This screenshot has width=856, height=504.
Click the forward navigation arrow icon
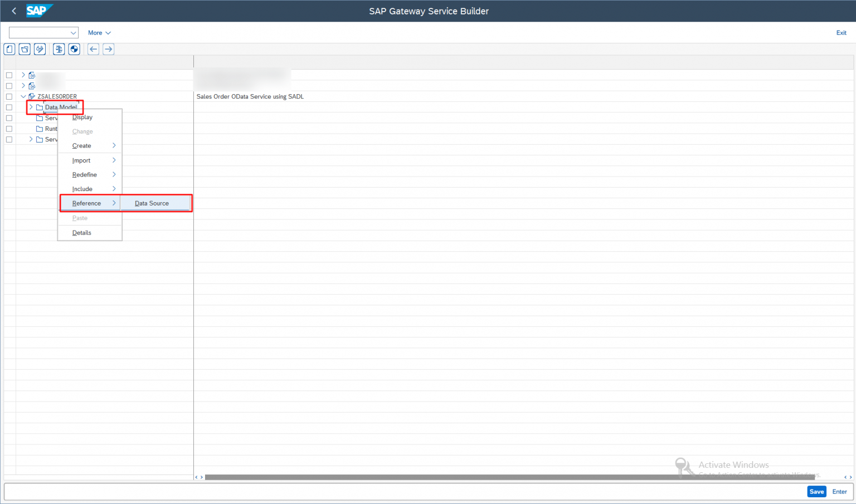(x=108, y=49)
